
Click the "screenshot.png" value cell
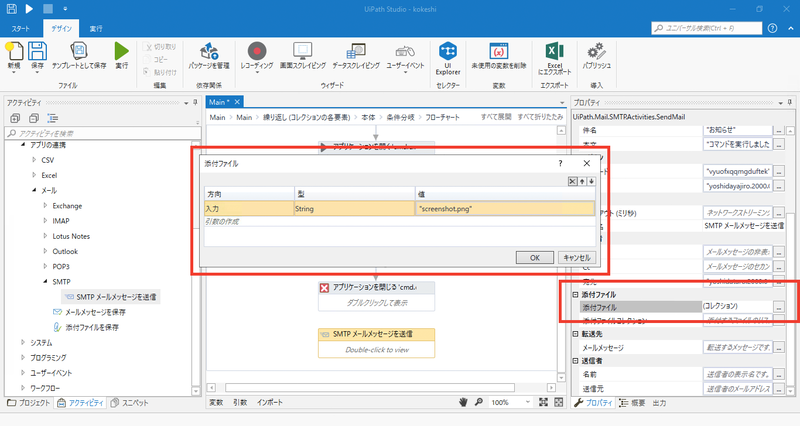coord(505,209)
